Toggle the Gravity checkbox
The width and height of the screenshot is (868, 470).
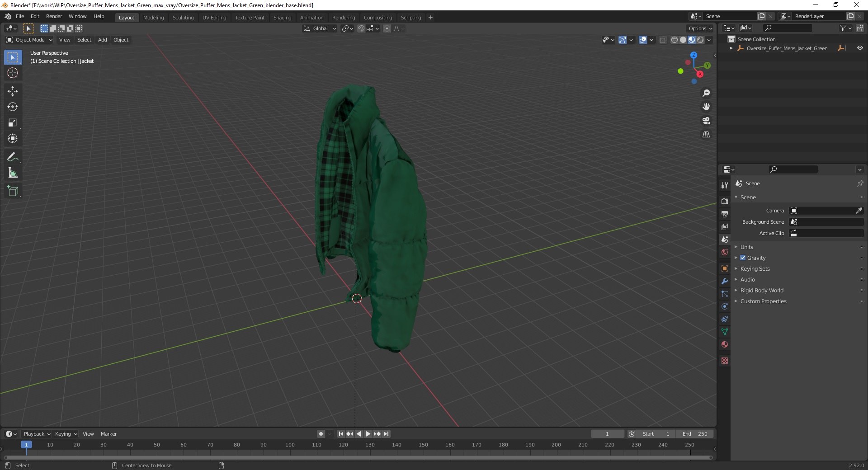pyautogui.click(x=743, y=258)
